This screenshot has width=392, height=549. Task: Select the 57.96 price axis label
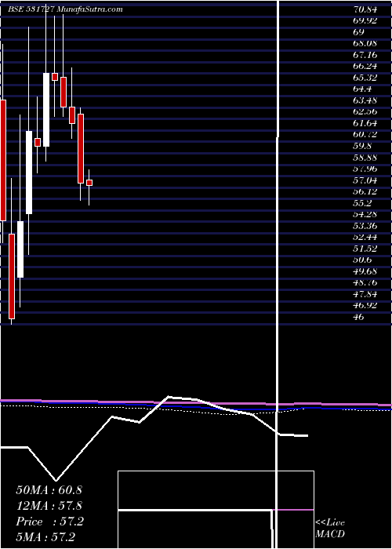(365, 169)
